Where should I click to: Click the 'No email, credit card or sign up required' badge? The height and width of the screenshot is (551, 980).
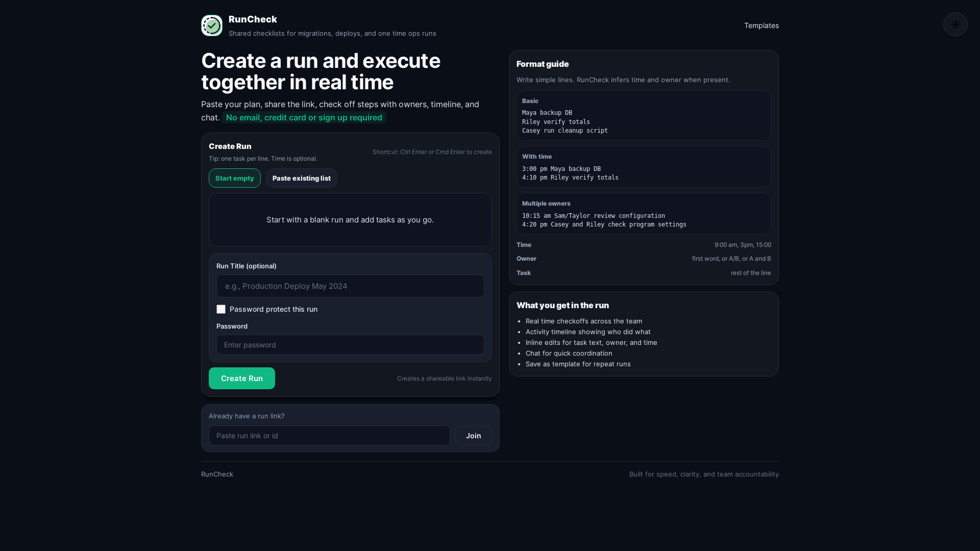[304, 117]
